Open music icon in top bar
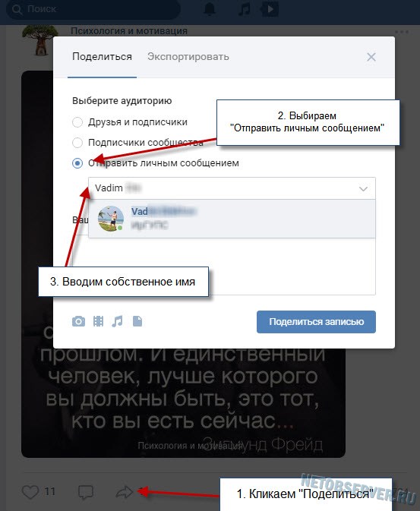Viewport: 420px width, 511px height. [245, 9]
